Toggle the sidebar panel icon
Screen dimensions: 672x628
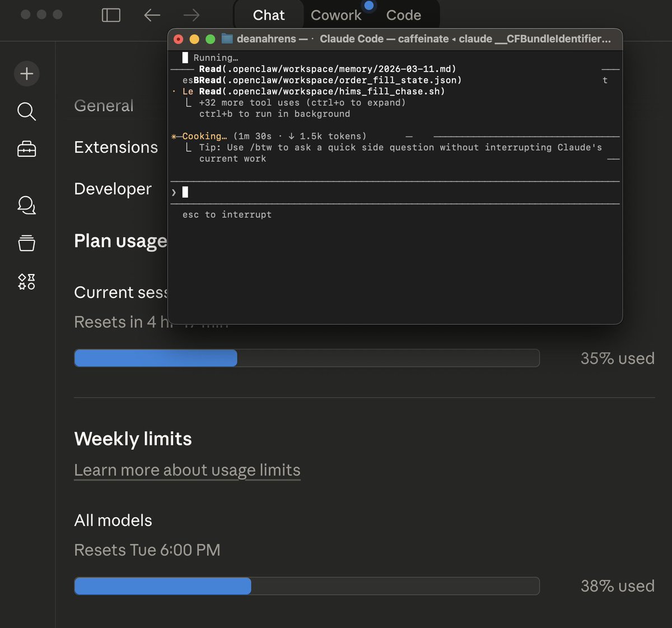pyautogui.click(x=111, y=15)
